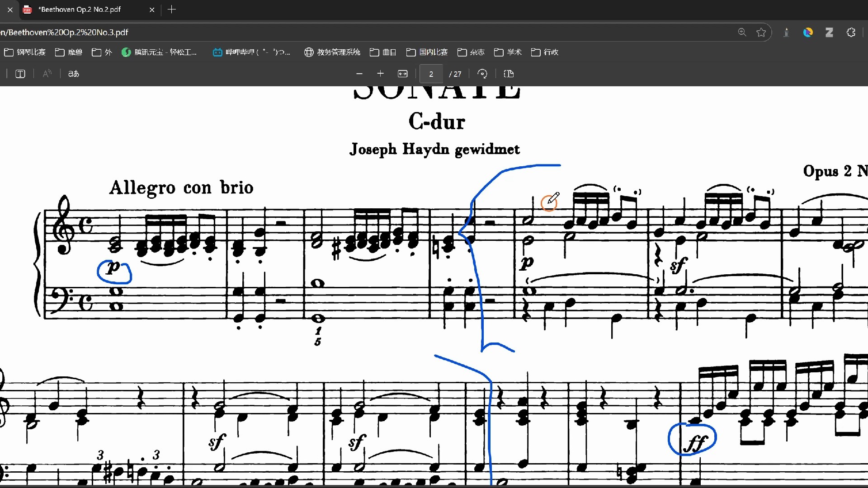
Task: Open the 杂志 bookmark folder
Action: (471, 52)
